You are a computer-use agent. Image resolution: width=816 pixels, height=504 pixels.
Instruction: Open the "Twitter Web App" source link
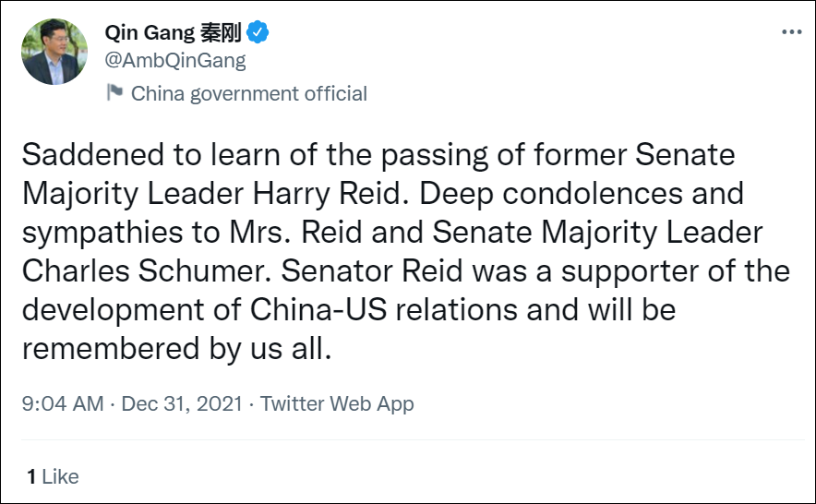(x=337, y=403)
